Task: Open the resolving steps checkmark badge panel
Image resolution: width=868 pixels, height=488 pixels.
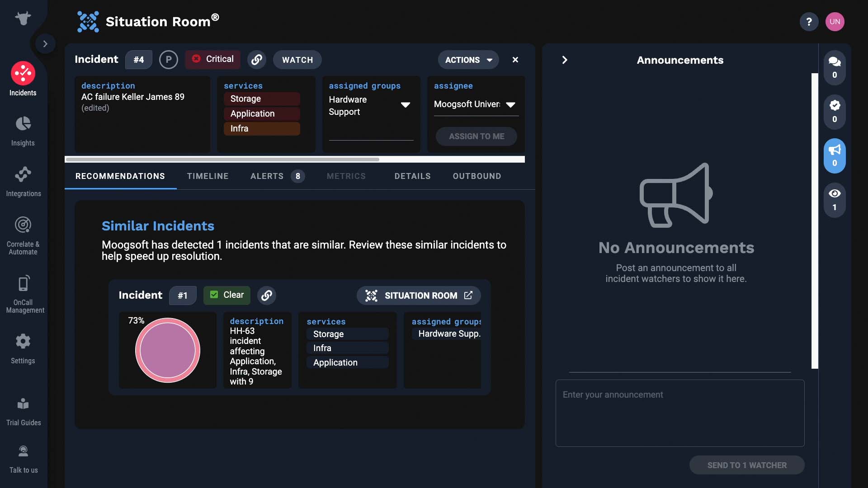Action: point(835,111)
